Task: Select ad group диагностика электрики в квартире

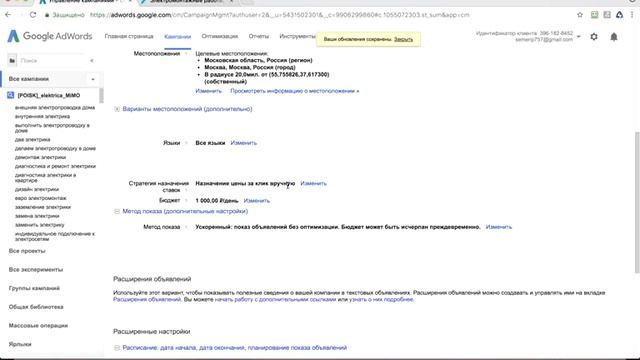Action: point(45,178)
